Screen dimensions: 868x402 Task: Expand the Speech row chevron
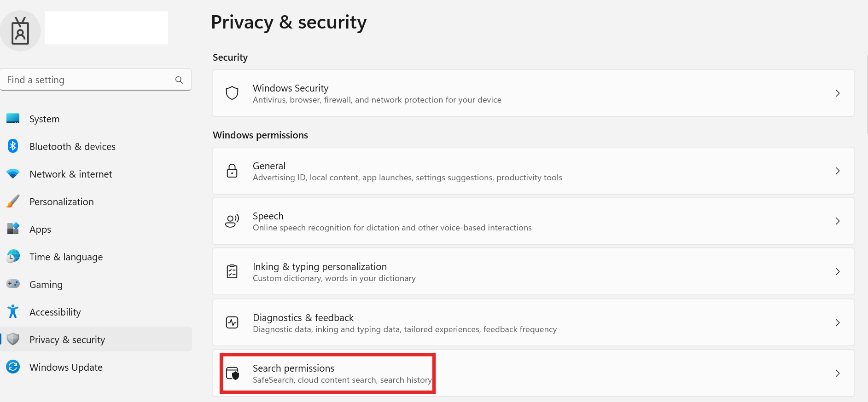click(x=838, y=221)
